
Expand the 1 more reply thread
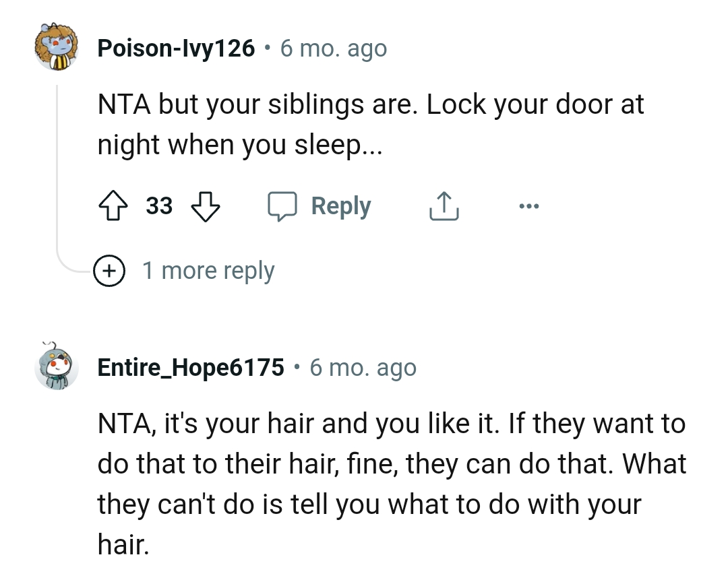(208, 270)
